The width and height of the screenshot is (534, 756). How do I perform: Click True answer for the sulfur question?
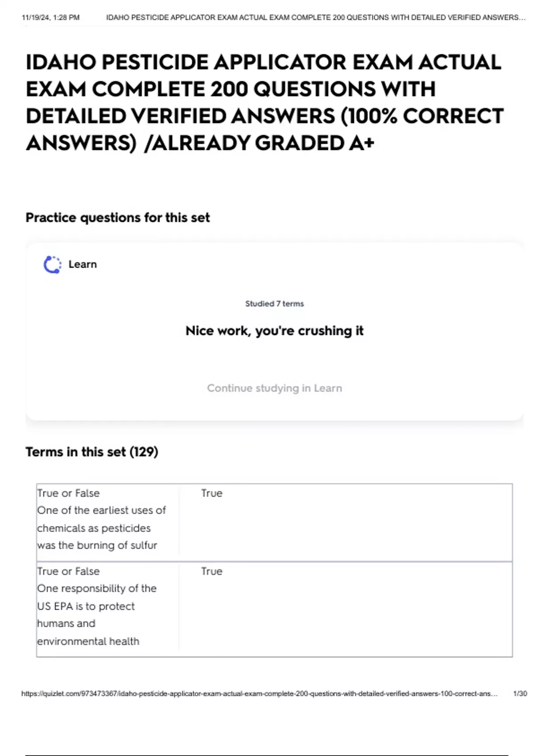tap(211, 493)
